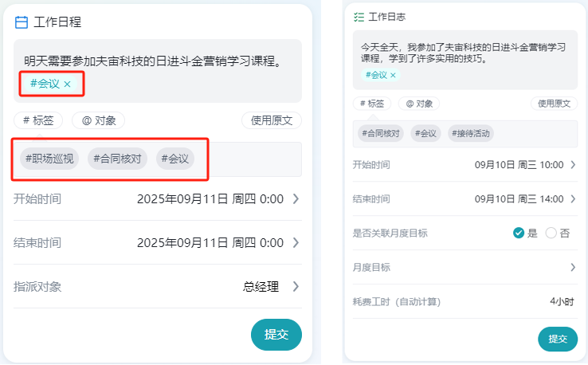Select 否 for 是否关联月度目标
This screenshot has width=588, height=365.
[x=551, y=233]
